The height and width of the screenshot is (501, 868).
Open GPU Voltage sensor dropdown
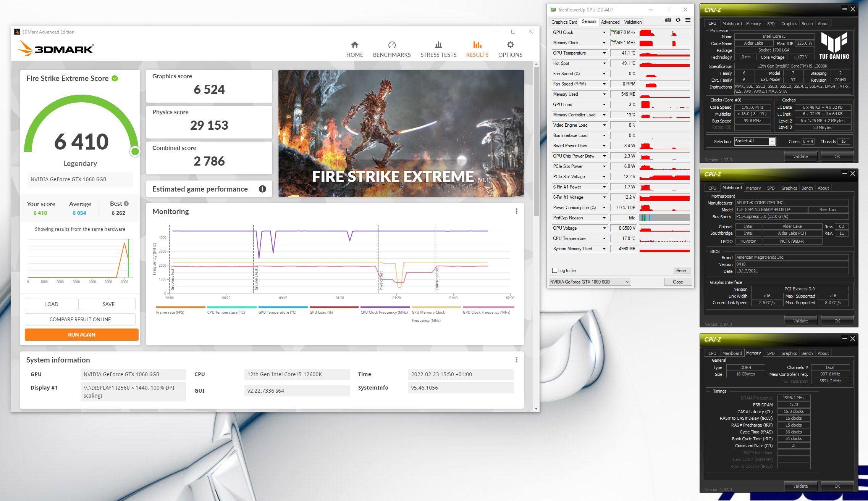pos(604,228)
